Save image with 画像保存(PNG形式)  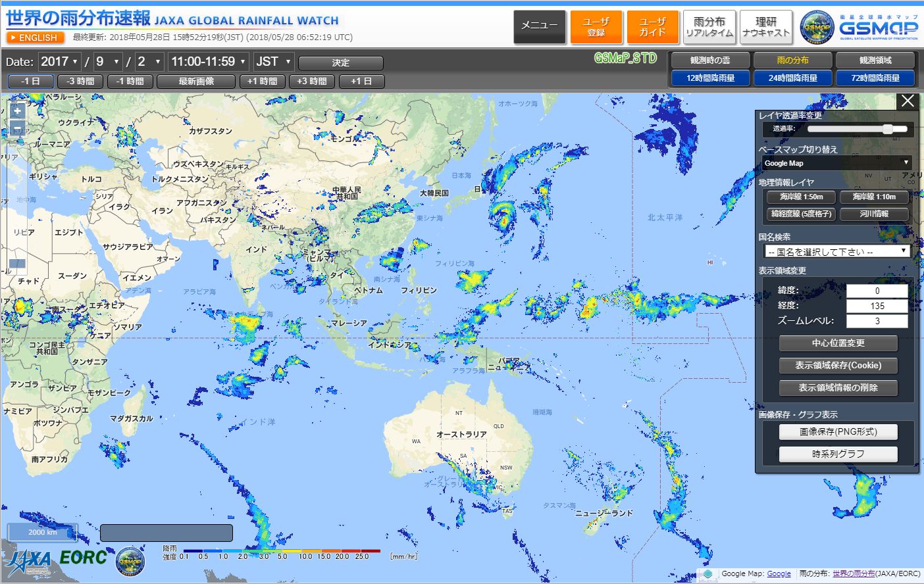838,432
